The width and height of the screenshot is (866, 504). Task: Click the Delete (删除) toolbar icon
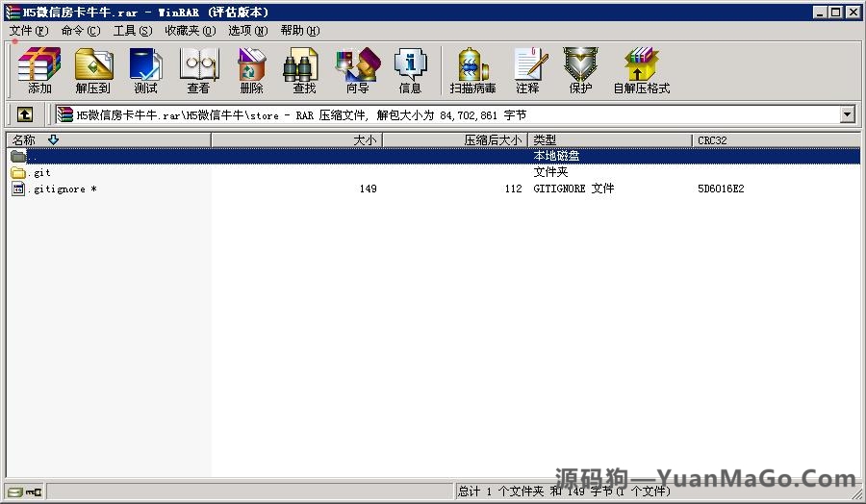click(251, 70)
